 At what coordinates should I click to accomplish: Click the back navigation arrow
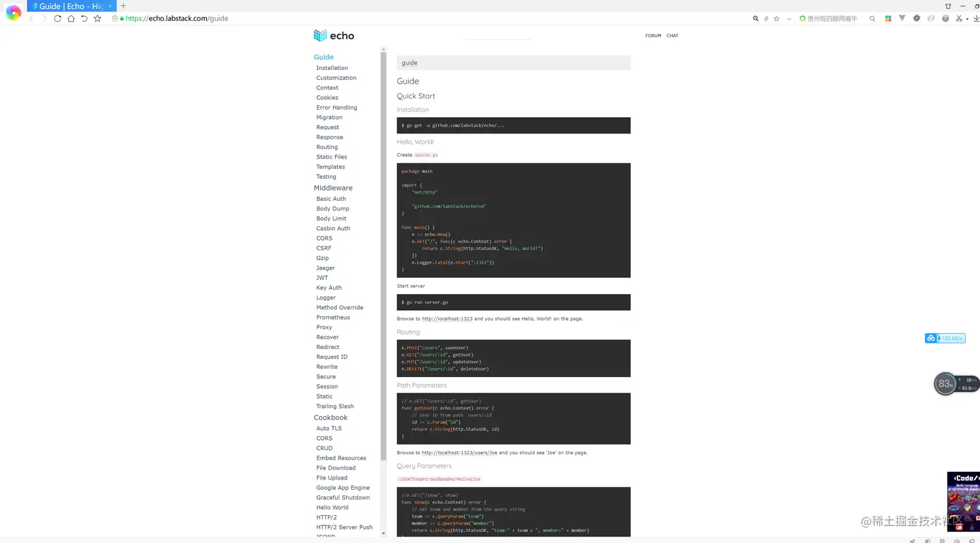coord(30,19)
